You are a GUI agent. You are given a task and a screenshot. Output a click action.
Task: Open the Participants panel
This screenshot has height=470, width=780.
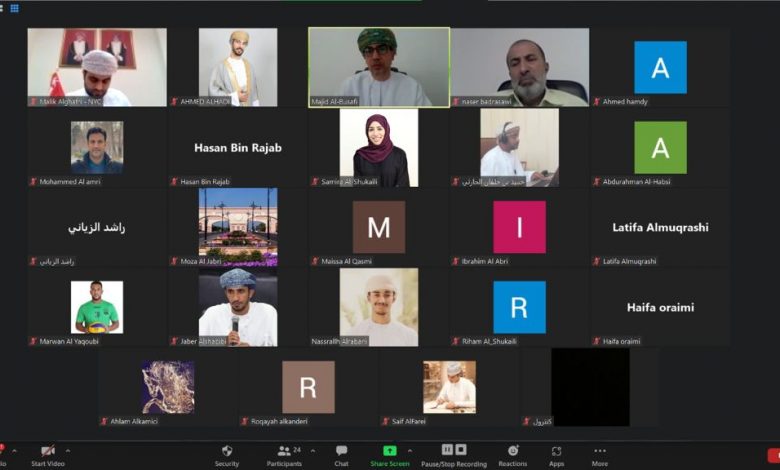[286, 452]
